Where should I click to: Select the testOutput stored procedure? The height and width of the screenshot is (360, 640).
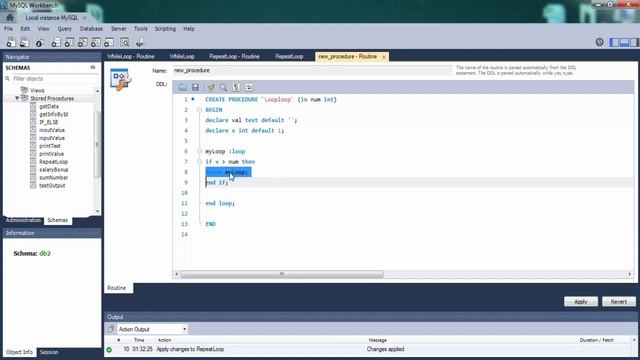click(x=52, y=185)
